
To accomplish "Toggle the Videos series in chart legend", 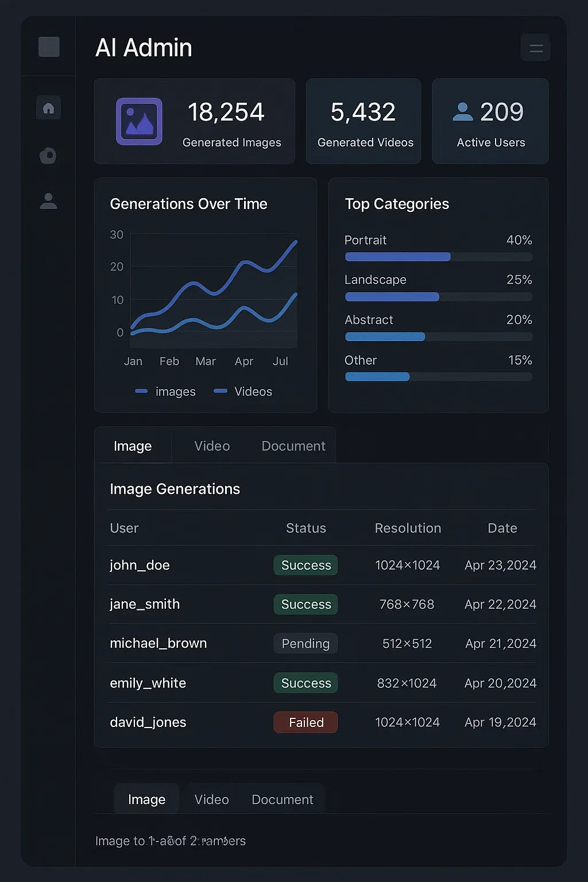I will coord(243,392).
